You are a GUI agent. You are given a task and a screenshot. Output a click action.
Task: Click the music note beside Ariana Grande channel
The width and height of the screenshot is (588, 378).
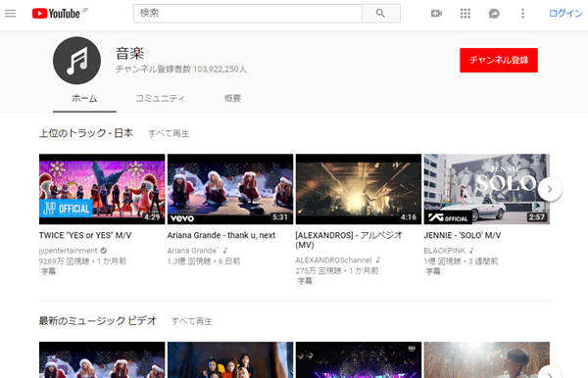click(225, 251)
